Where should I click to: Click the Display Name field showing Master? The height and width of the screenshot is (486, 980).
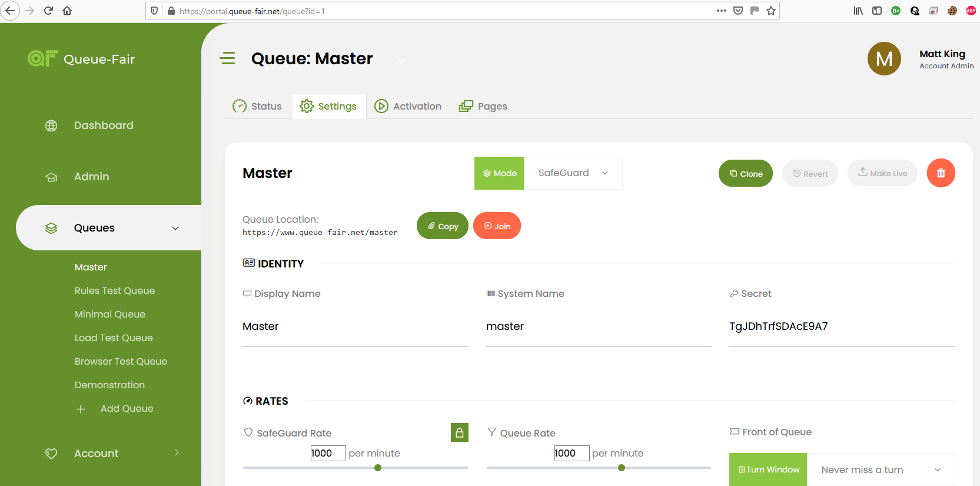point(356,326)
